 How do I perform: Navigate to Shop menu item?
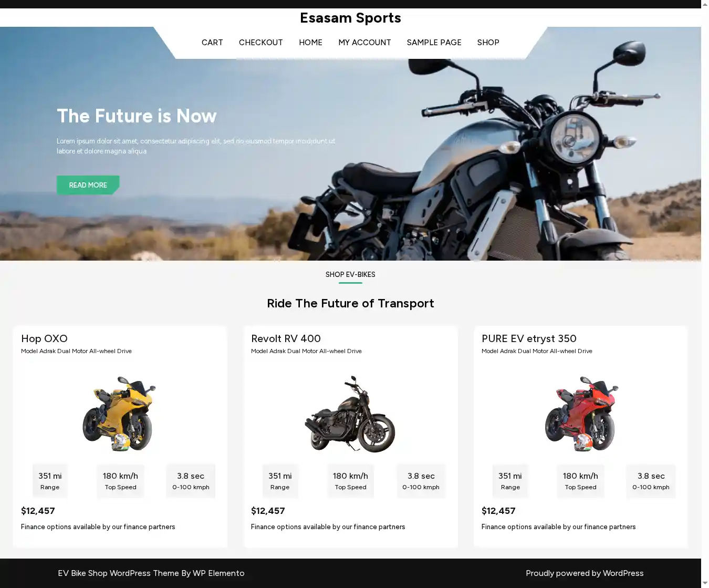coord(488,43)
